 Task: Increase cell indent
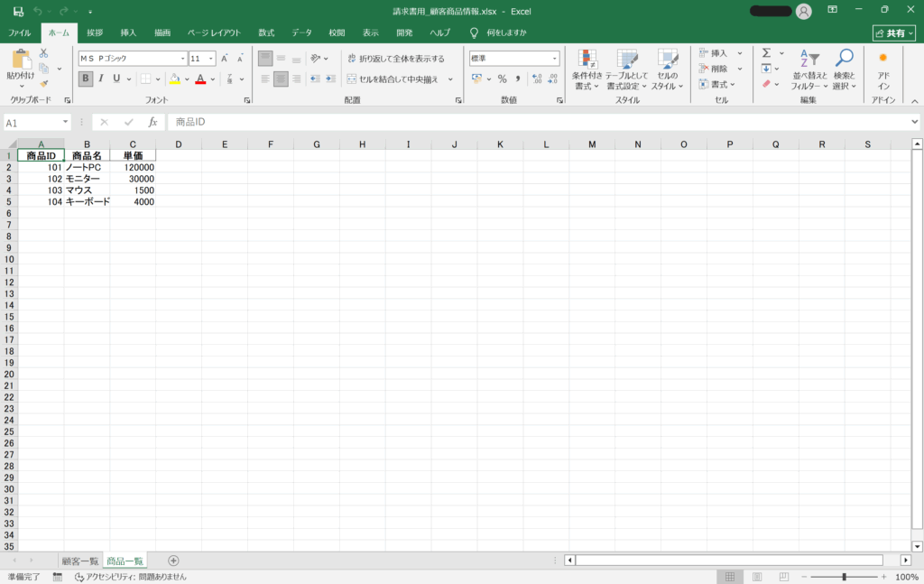pos(330,79)
